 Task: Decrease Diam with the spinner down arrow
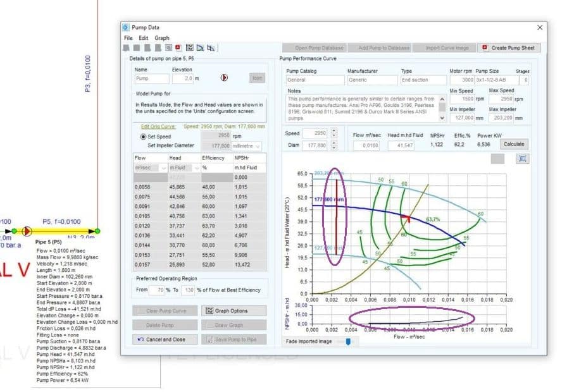(334, 147)
